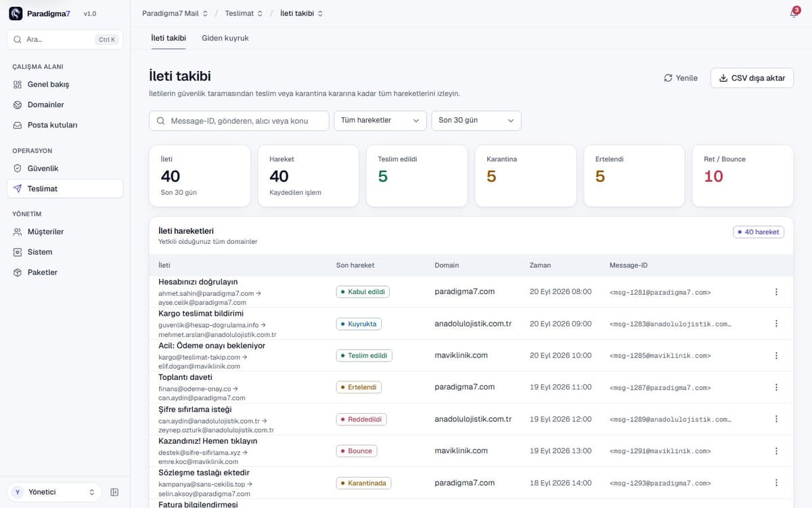Click the Ret / Bounce stat card
Screen dimensions: 812x508
point(743,176)
